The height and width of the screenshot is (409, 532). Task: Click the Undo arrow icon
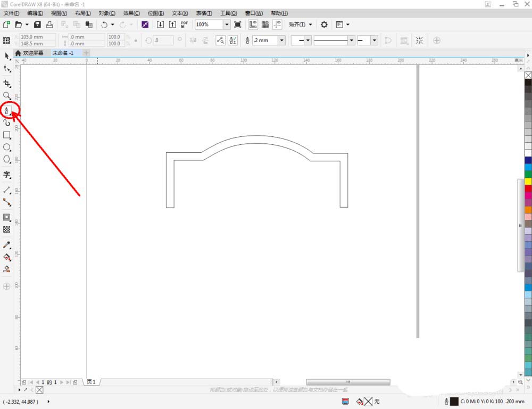click(x=104, y=24)
